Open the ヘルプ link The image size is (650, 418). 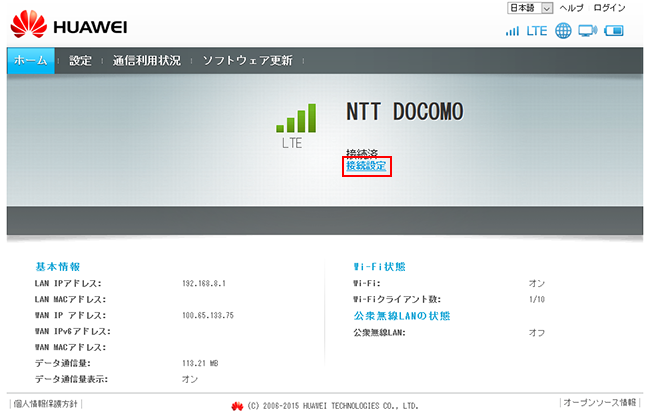572,8
